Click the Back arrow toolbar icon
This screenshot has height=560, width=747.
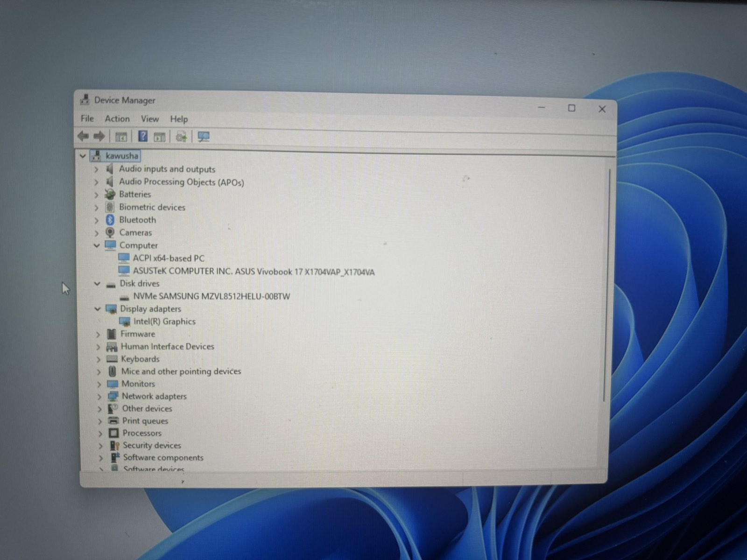tap(83, 136)
